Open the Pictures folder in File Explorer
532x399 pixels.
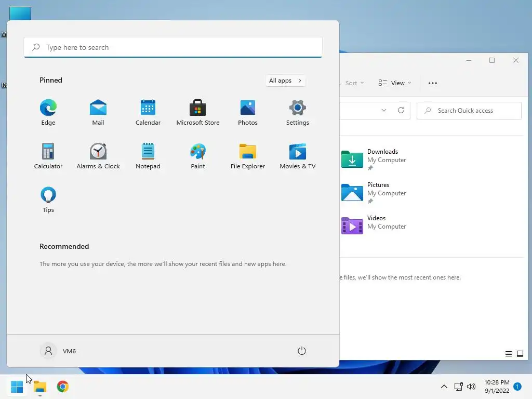pyautogui.click(x=374, y=192)
